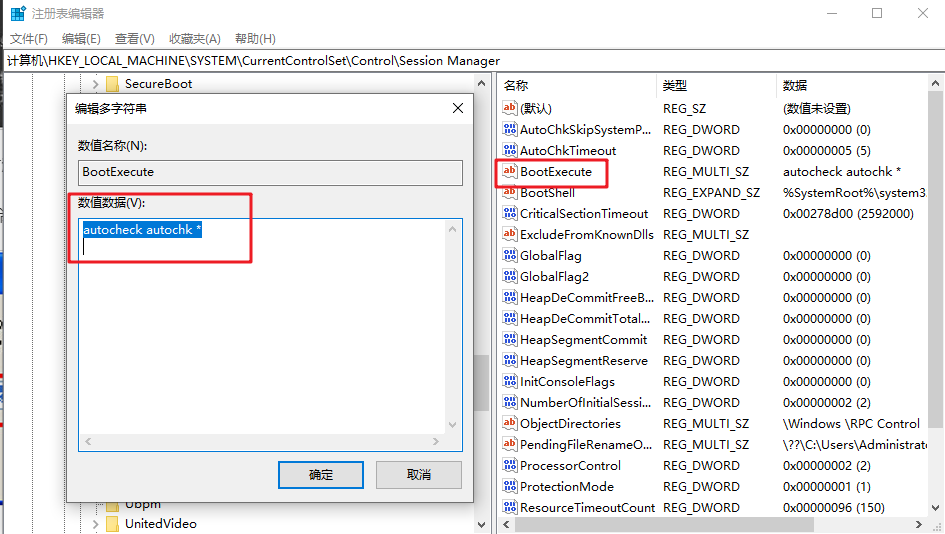Select the ProtectionMode value icon
Viewport: 945px width, 534px height.
510,487
